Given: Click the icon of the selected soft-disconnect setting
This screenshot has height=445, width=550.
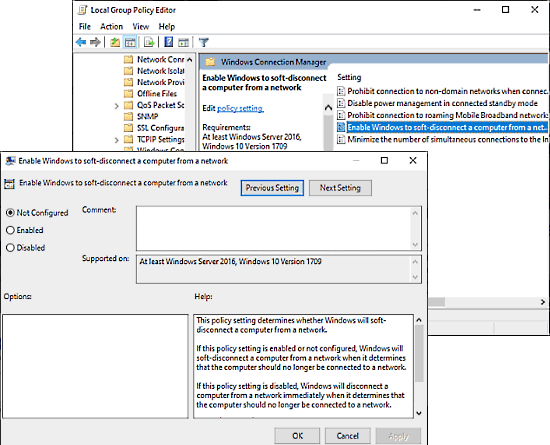Looking at the screenshot, I should click(341, 127).
